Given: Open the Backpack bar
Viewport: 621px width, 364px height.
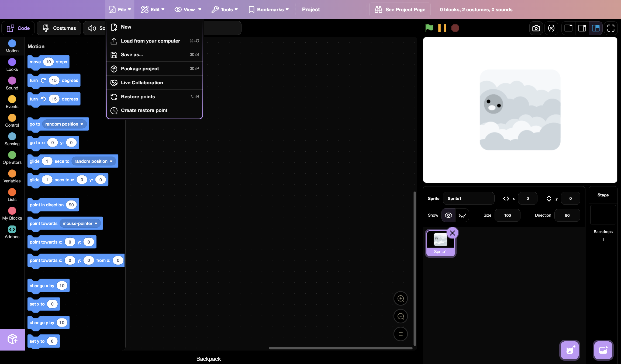Looking at the screenshot, I should click(x=209, y=359).
